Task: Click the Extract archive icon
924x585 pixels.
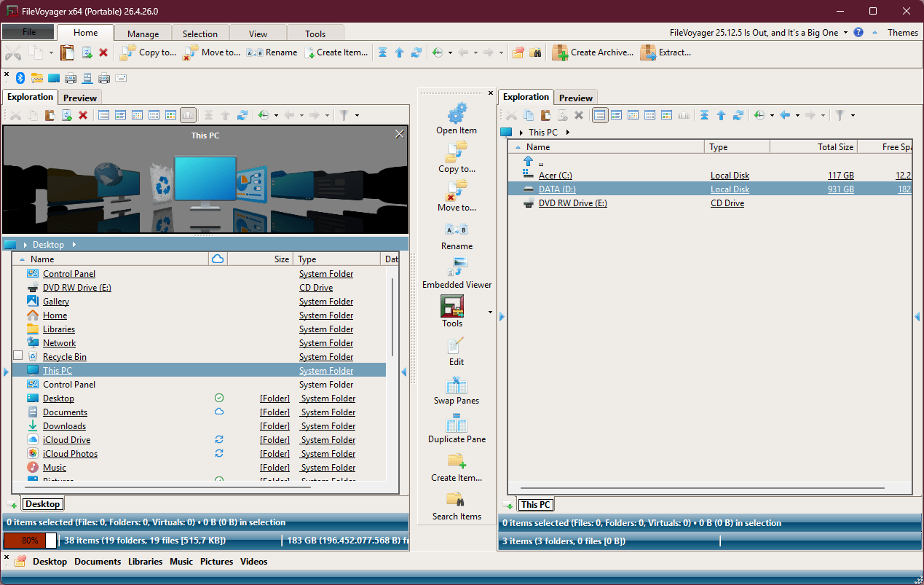Action: click(x=647, y=52)
